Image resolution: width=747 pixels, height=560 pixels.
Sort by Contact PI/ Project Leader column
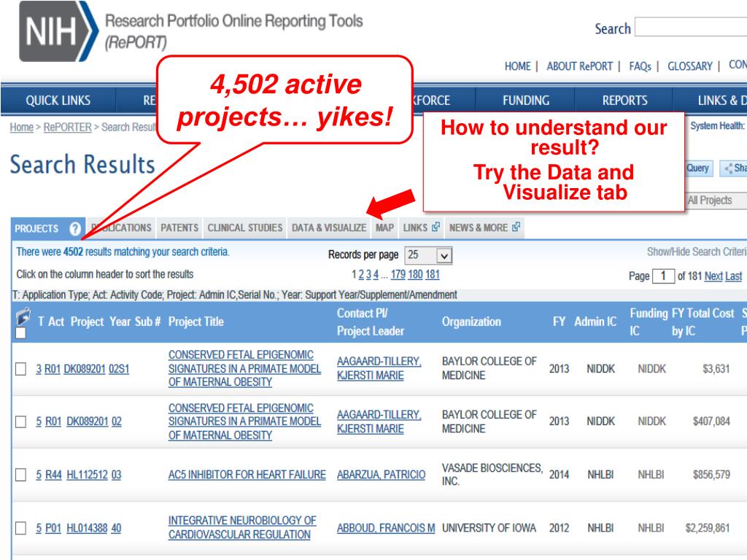(371, 322)
